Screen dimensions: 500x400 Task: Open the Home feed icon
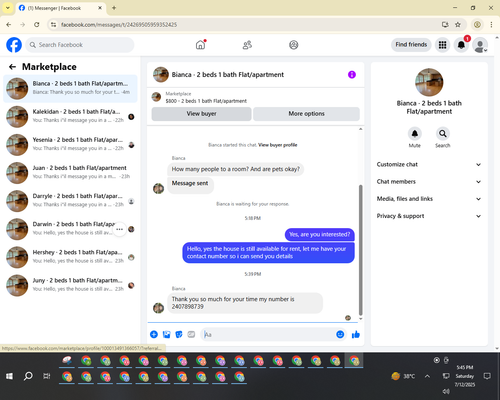tap(200, 45)
